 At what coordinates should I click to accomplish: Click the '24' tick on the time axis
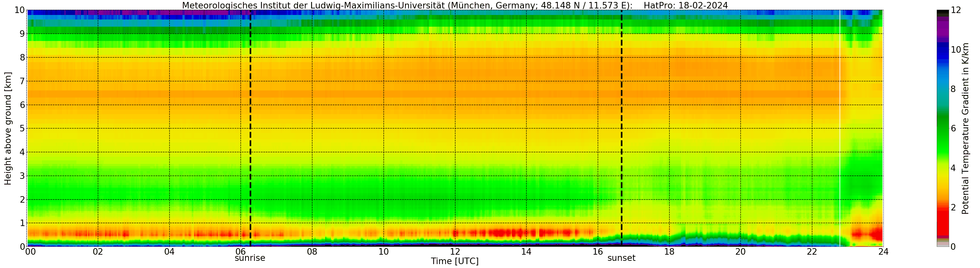883,252
